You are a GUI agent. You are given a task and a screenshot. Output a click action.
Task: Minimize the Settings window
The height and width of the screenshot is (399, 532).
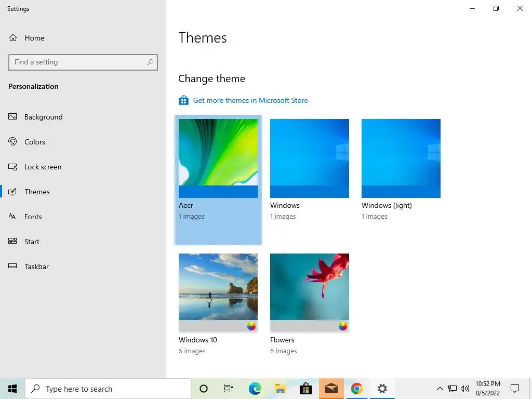[x=472, y=8]
